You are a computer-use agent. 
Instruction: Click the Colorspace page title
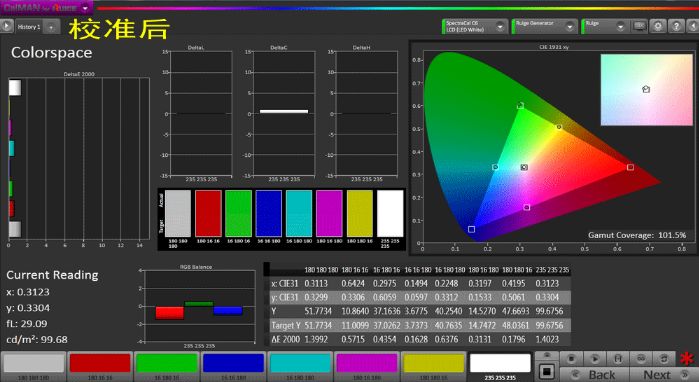(51, 53)
